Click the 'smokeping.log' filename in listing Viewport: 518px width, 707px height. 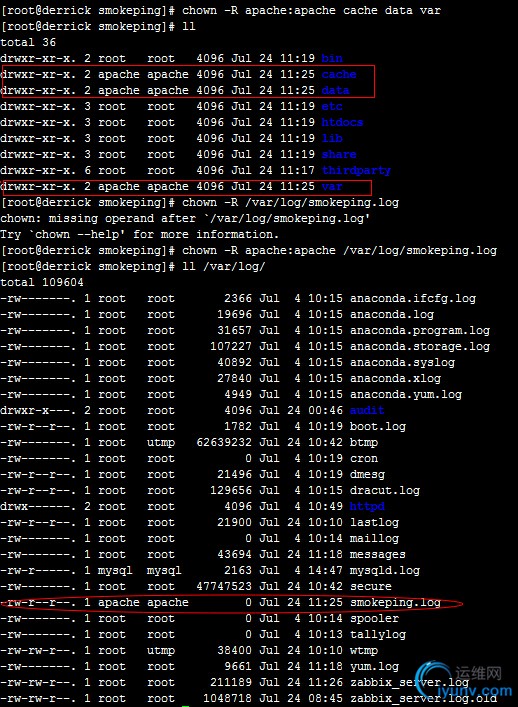[395, 603]
